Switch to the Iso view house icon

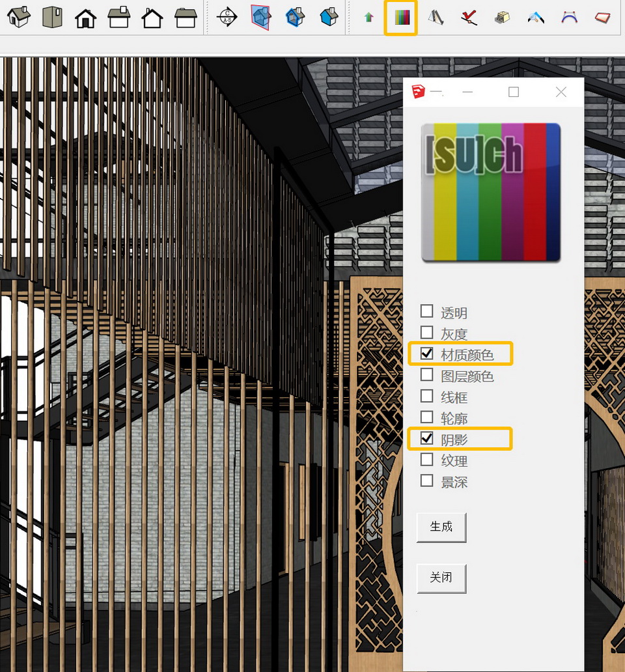19,17
